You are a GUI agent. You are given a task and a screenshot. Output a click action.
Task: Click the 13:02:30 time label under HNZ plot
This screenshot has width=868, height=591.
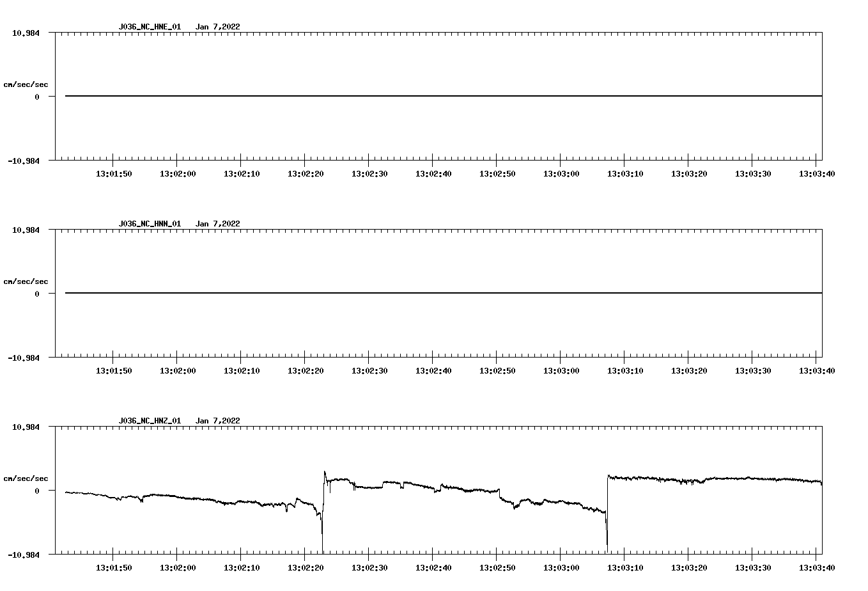tap(369, 568)
